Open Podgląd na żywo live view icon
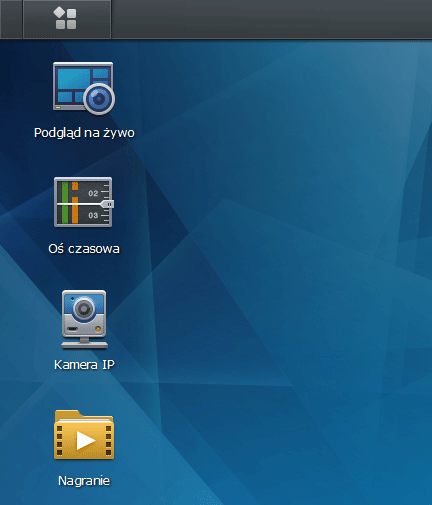Screen dimensions: 432x505 84,88
